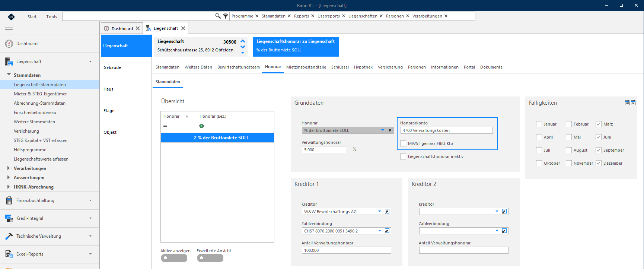Uncheck the Dezember checkbox
The width and height of the screenshot is (644, 269).
(599, 163)
